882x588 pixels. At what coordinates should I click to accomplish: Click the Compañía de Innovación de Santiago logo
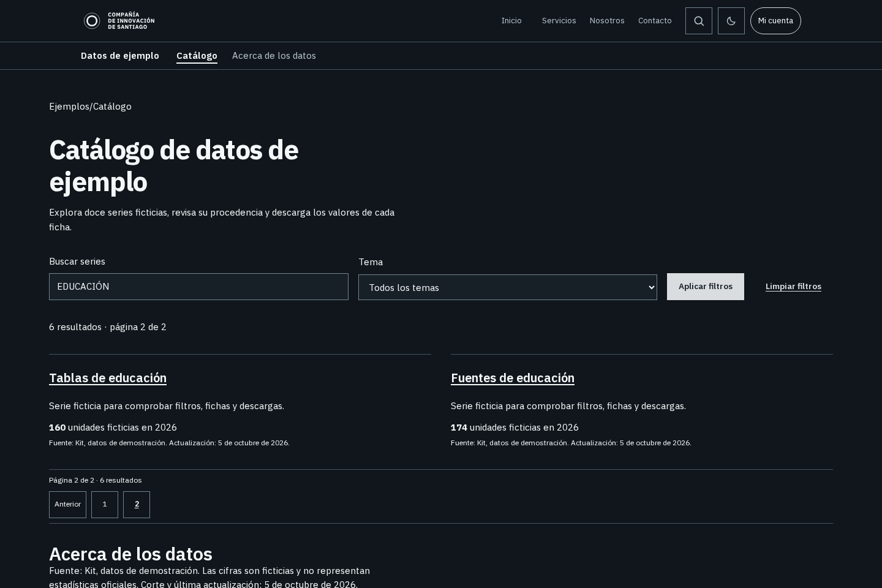(x=119, y=21)
